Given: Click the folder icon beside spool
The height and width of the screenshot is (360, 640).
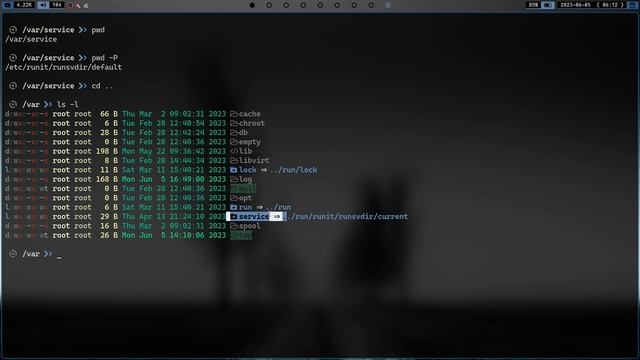Looking at the screenshot, I should tap(233, 226).
